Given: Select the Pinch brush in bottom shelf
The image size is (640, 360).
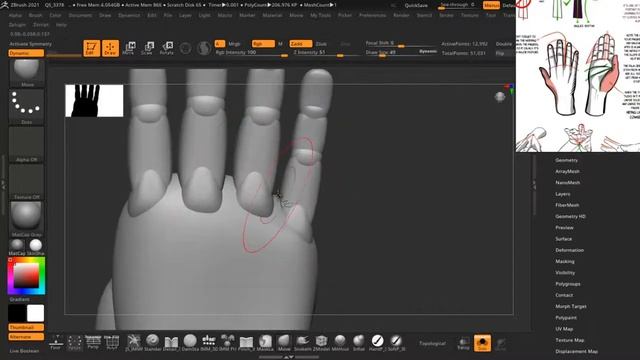Looking at the screenshot, I should pyautogui.click(x=246, y=342).
